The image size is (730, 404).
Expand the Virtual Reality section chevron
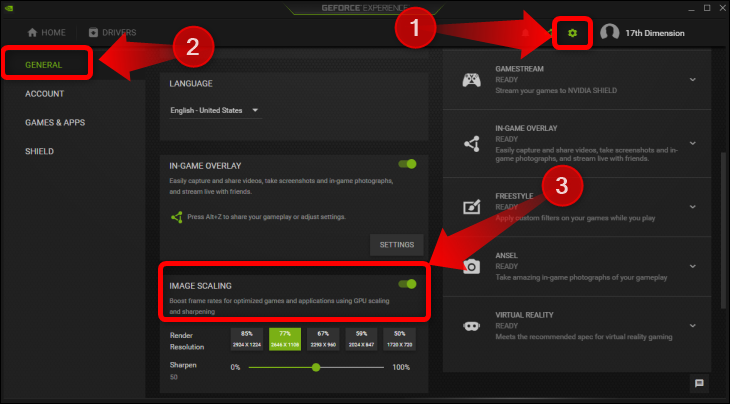click(x=693, y=326)
